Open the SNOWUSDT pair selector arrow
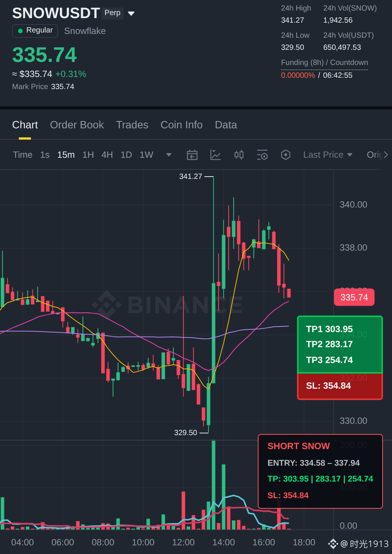 (131, 14)
